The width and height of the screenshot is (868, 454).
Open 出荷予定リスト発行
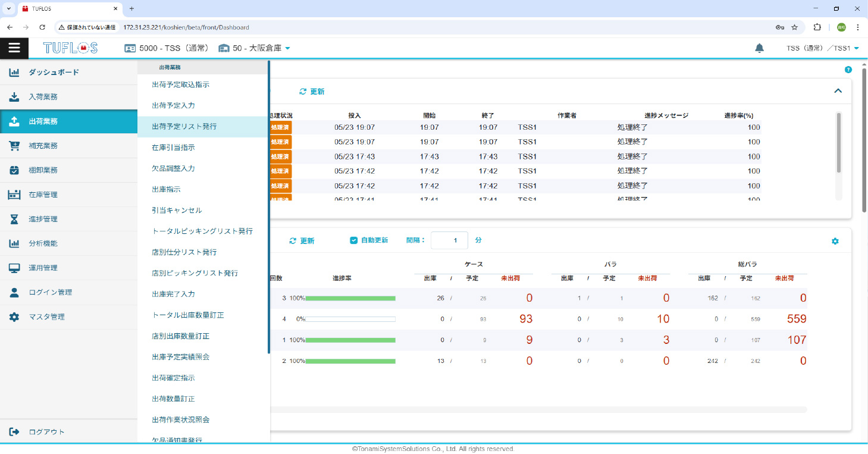pyautogui.click(x=184, y=127)
